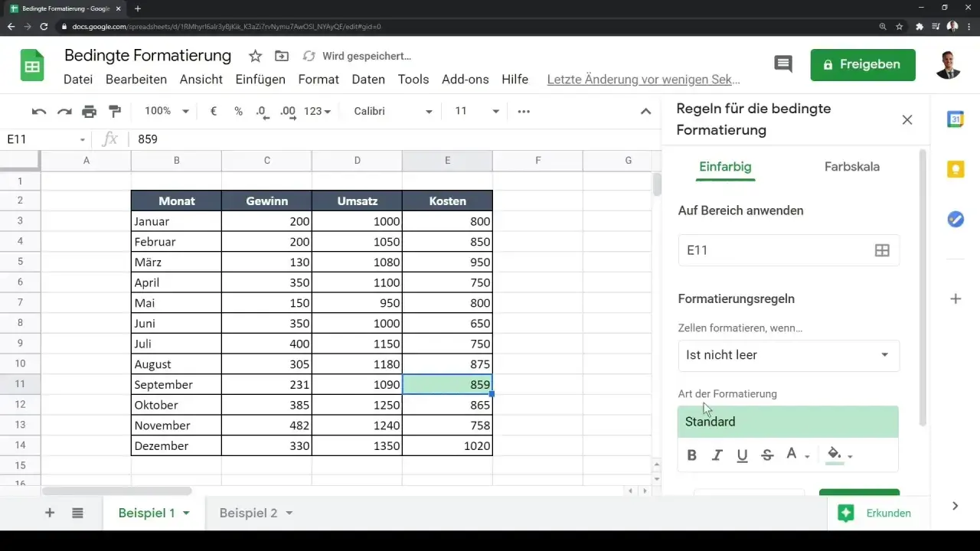Click the range input field E11
The width and height of the screenshot is (980, 551).
[789, 250]
